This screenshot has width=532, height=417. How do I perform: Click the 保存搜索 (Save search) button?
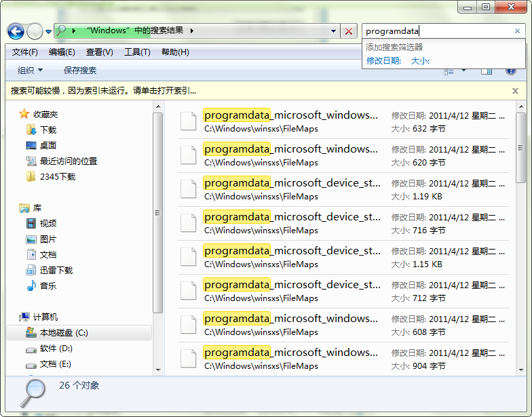80,71
